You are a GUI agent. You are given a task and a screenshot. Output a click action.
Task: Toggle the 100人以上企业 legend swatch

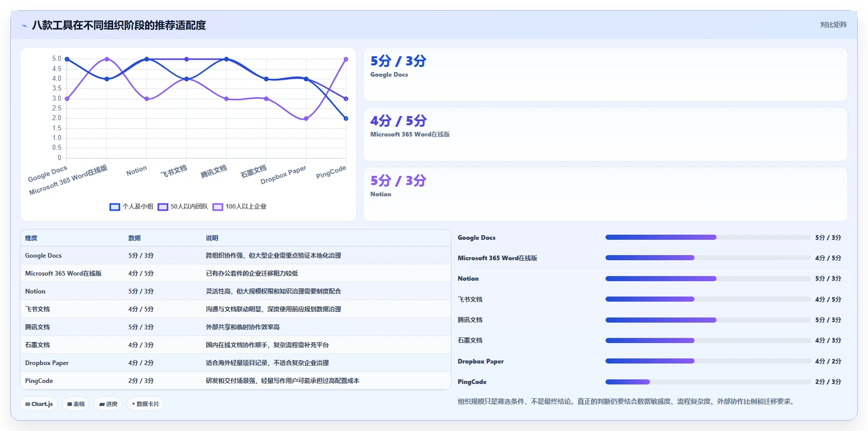[x=218, y=207]
